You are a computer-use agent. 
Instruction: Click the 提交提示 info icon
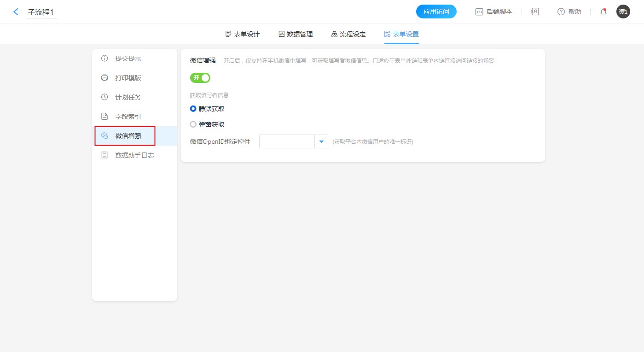click(104, 59)
